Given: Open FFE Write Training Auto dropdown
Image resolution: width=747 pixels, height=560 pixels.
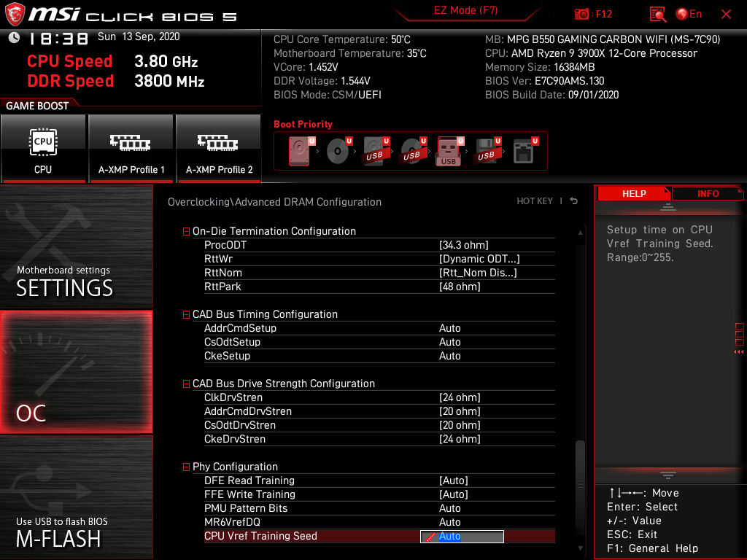Looking at the screenshot, I should (454, 494).
